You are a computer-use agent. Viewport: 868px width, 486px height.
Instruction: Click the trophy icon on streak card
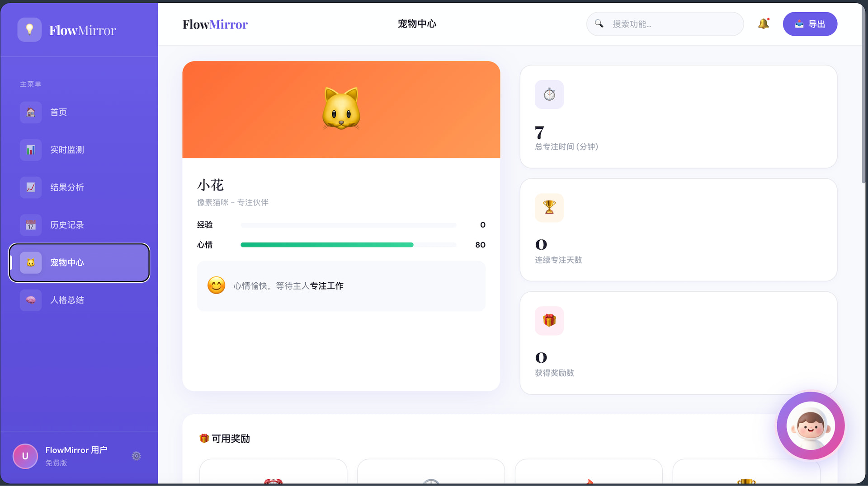tap(549, 207)
